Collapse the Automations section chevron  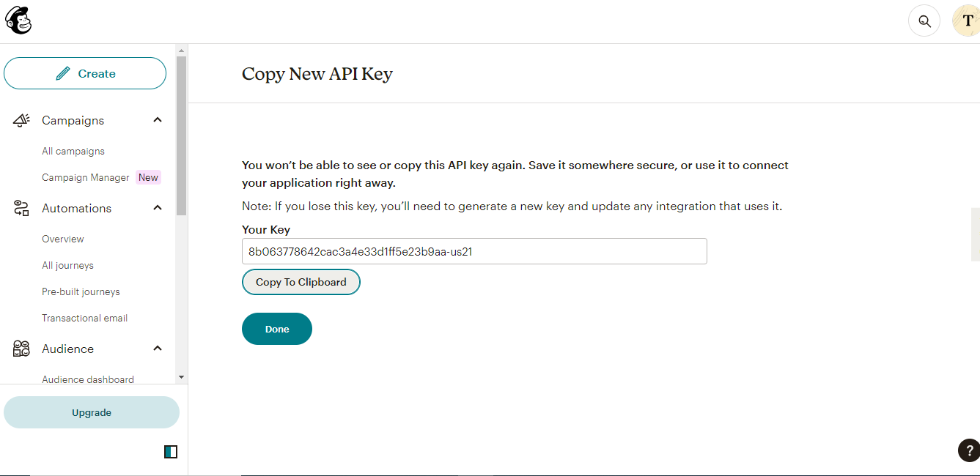pyautogui.click(x=158, y=208)
